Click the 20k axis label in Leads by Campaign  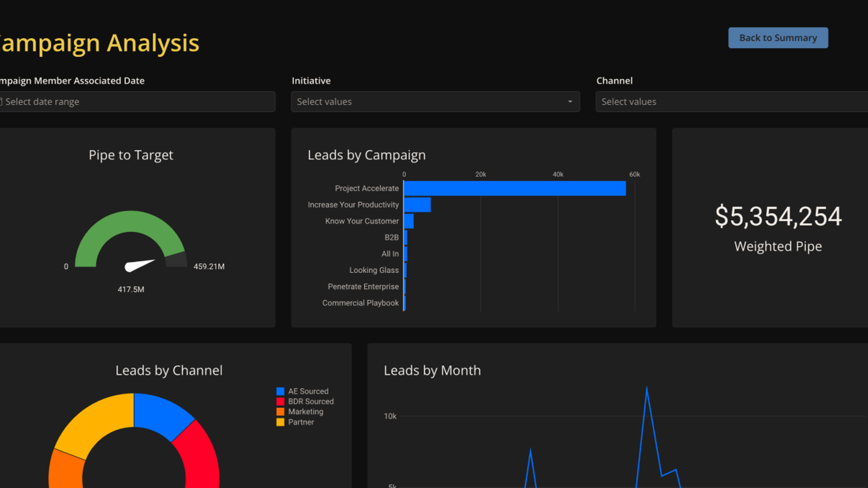coord(481,174)
